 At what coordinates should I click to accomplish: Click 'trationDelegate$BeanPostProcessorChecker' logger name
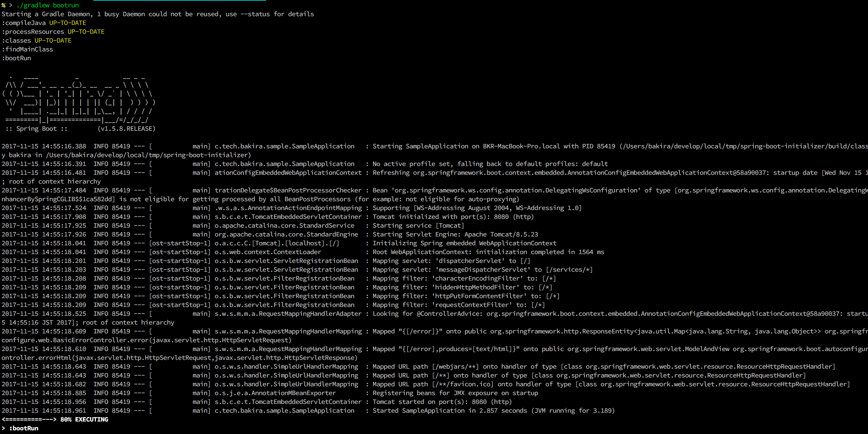pos(288,190)
